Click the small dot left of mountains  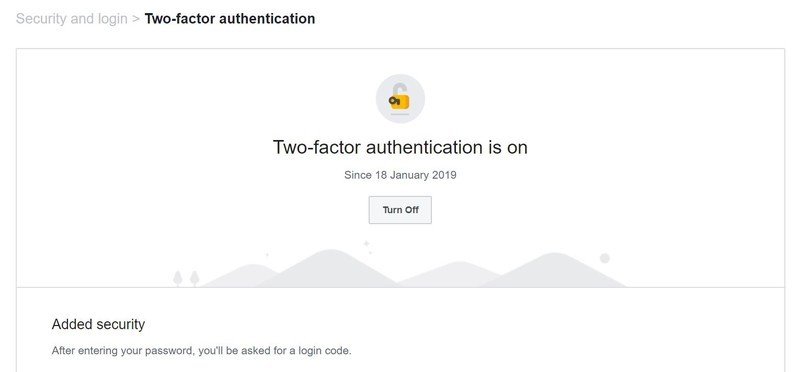pos(267,254)
